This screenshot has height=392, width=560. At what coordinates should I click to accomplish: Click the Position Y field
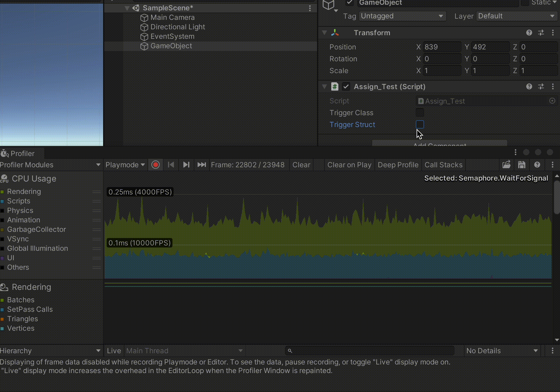tap(490, 47)
